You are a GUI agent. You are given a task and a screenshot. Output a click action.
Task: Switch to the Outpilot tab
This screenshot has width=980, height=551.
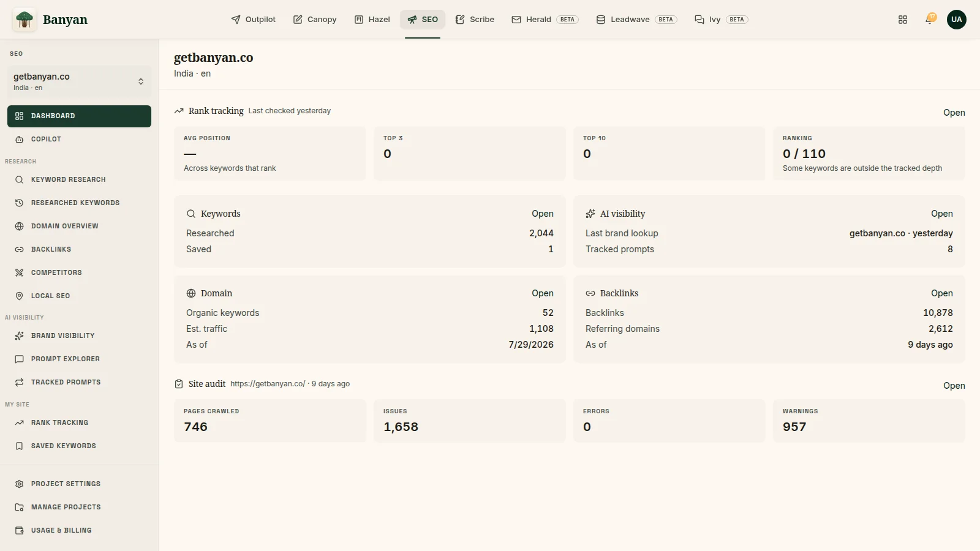253,20
